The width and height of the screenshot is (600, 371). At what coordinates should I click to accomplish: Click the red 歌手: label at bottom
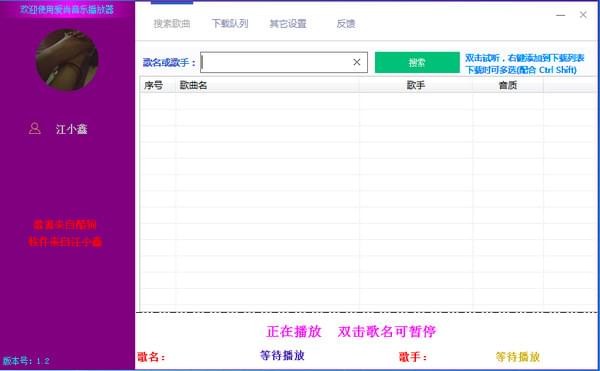413,357
